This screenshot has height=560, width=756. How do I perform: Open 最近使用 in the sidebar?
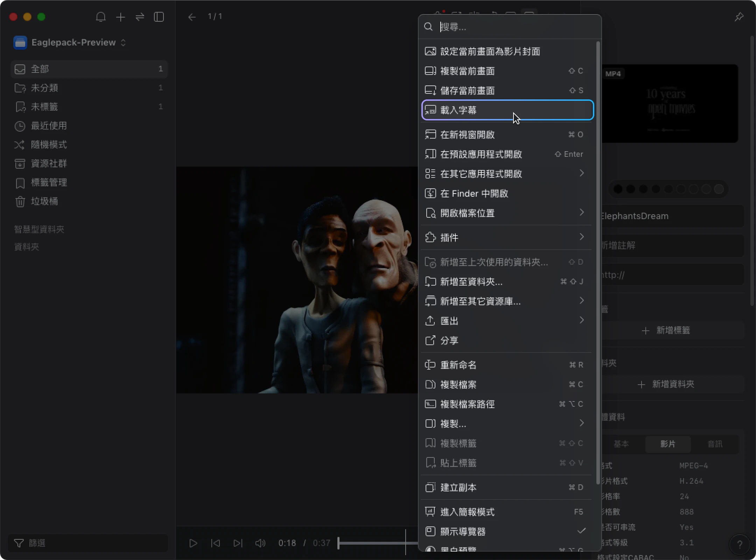pyautogui.click(x=89, y=126)
